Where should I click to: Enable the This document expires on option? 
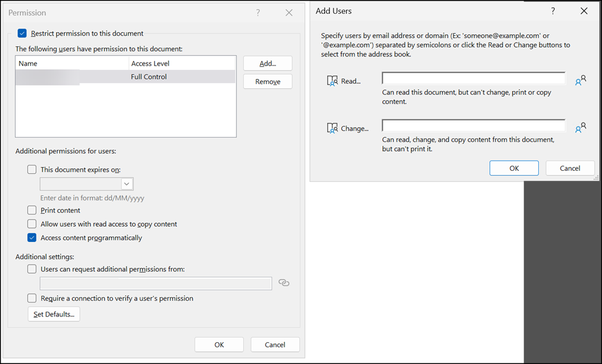[x=32, y=169]
